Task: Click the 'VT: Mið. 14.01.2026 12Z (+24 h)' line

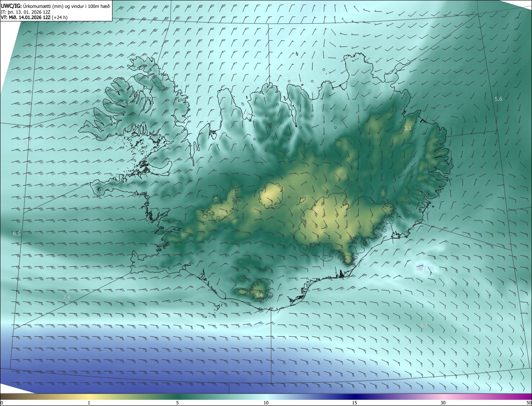Action: pos(34,17)
